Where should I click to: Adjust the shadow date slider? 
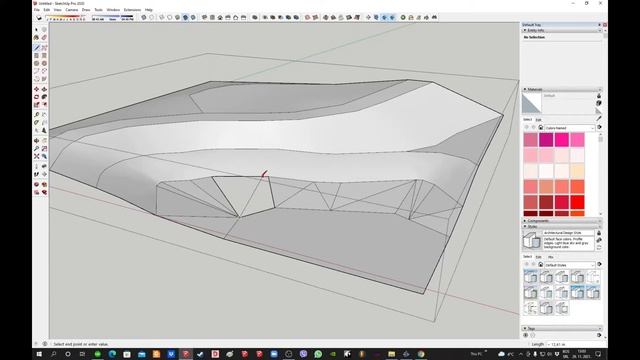[x=66, y=18]
